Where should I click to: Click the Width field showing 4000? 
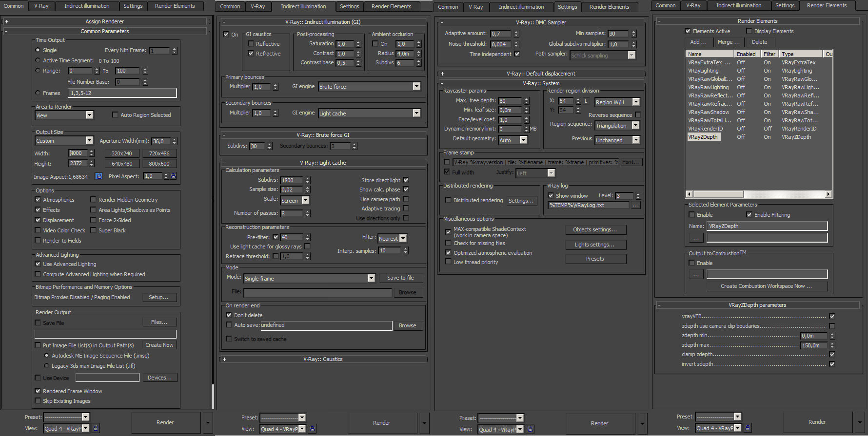(x=78, y=153)
